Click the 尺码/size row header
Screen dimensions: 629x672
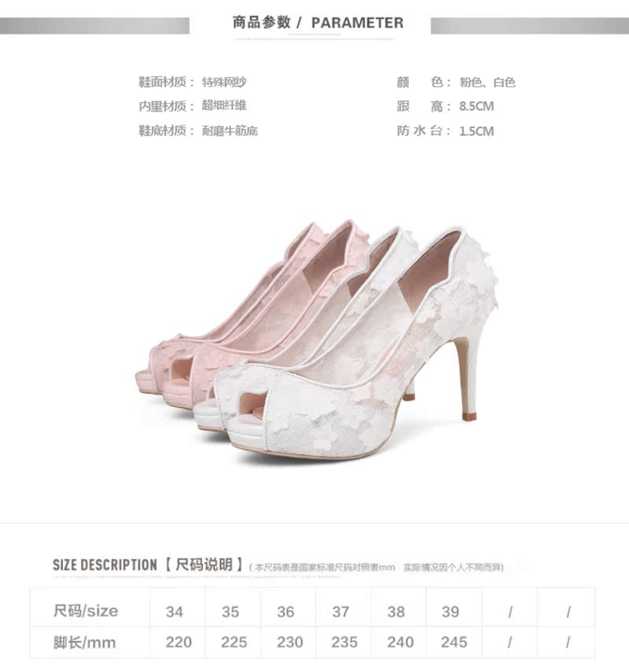tap(86, 611)
